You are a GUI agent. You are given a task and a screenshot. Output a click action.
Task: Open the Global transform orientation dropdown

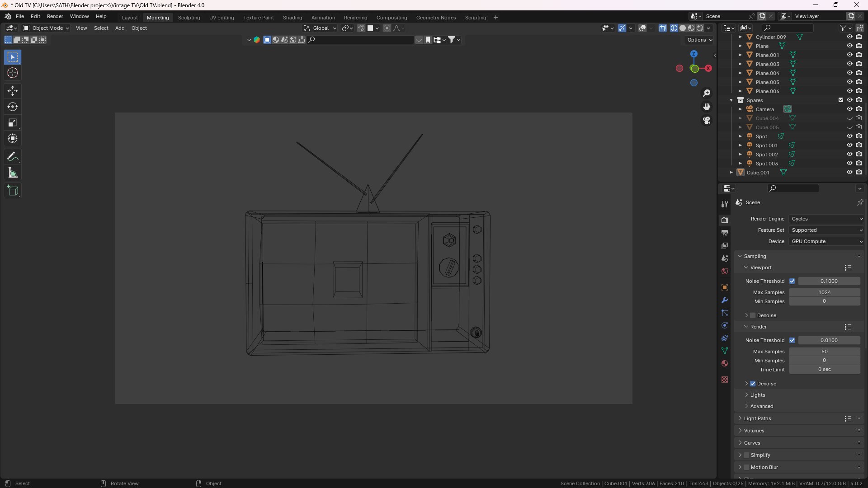point(320,28)
